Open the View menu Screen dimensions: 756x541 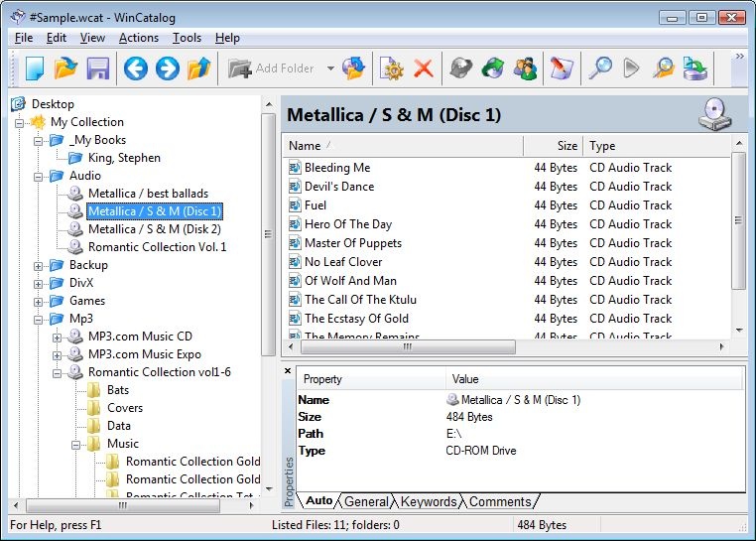click(92, 38)
